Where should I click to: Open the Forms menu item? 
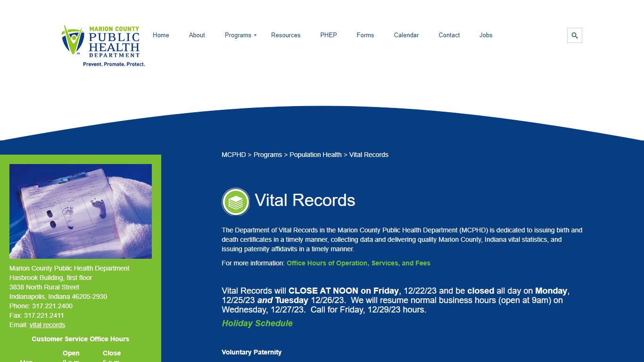(365, 35)
